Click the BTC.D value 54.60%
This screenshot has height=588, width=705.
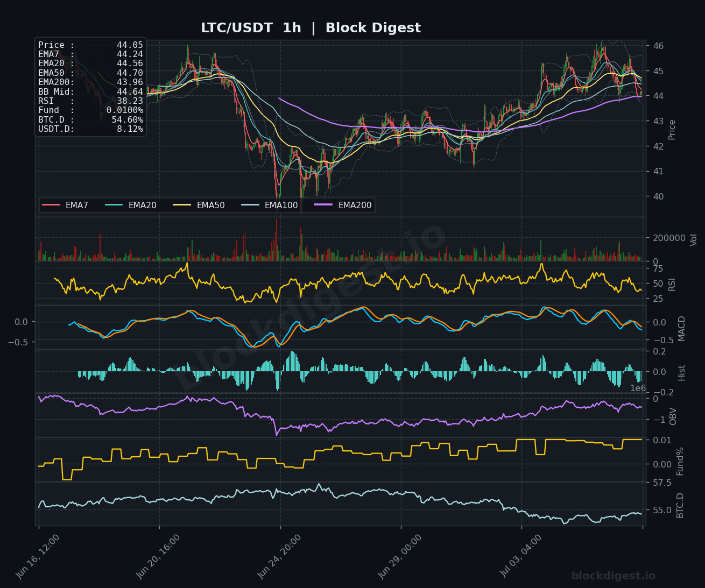click(x=127, y=119)
